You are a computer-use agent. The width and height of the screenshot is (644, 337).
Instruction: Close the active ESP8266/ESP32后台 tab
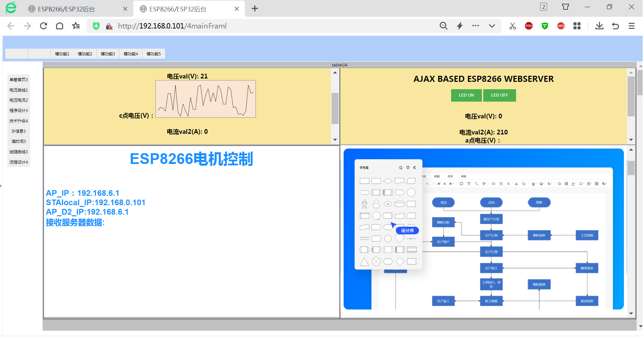237,9
